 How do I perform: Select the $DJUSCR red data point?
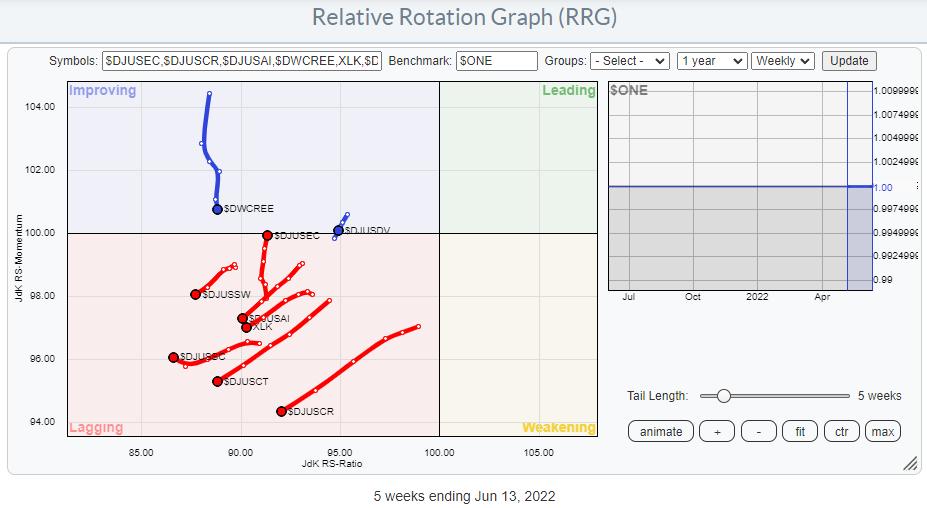tap(281, 411)
